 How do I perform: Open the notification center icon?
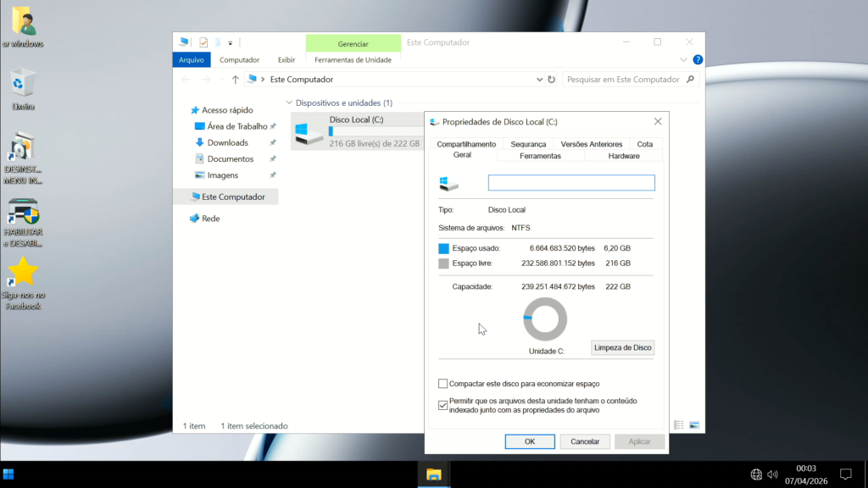845,474
